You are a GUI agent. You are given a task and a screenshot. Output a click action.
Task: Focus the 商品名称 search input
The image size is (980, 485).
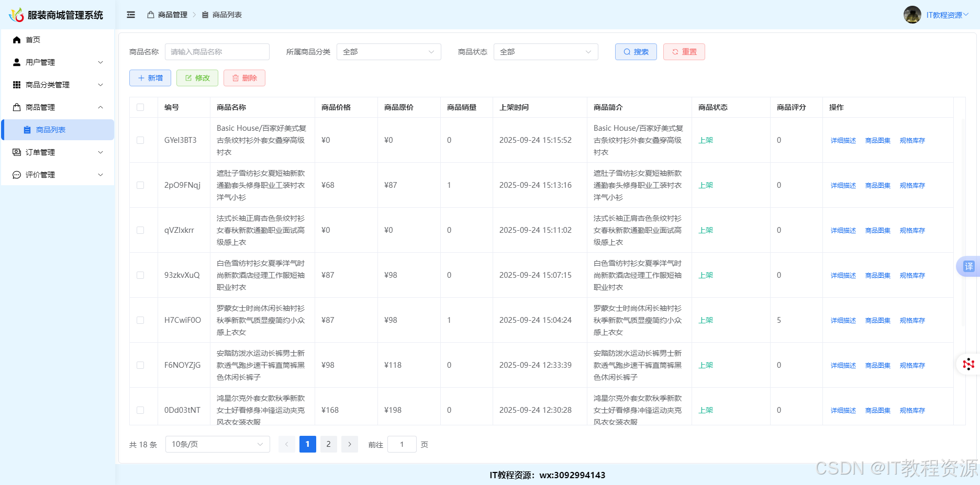[x=217, y=52]
